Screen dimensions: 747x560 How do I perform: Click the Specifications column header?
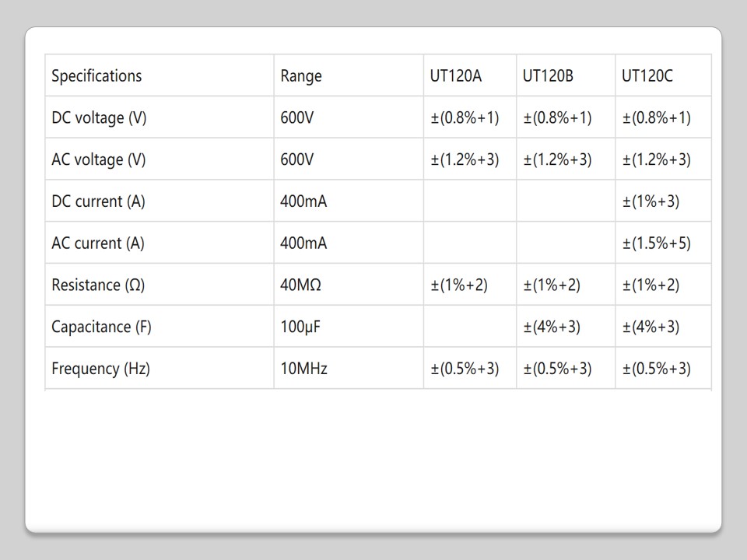[x=96, y=76]
